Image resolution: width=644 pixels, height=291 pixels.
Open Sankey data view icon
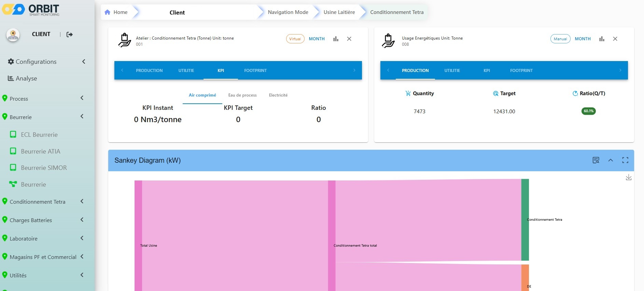(596, 160)
